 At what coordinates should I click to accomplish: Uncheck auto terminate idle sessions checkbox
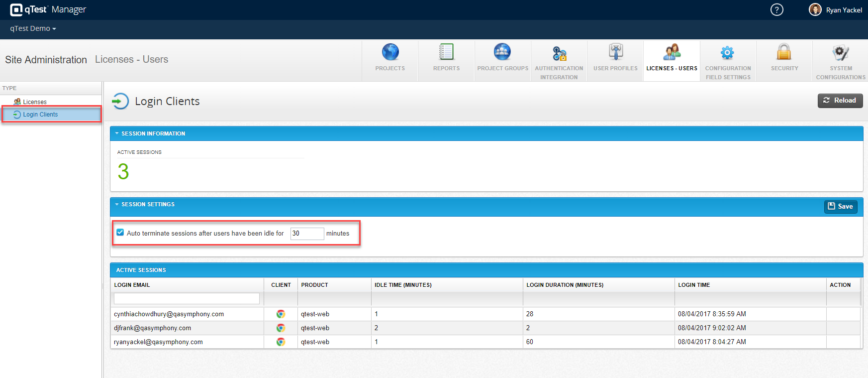click(x=120, y=233)
